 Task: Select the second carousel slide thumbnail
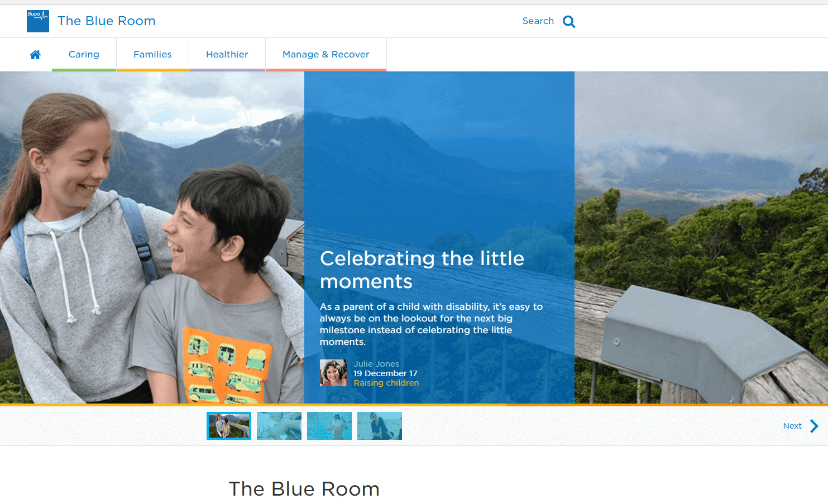tap(279, 426)
